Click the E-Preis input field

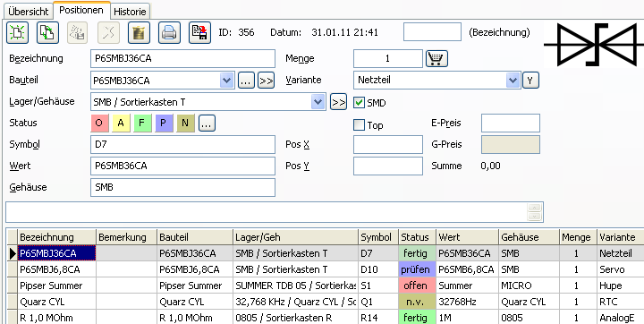click(x=510, y=124)
